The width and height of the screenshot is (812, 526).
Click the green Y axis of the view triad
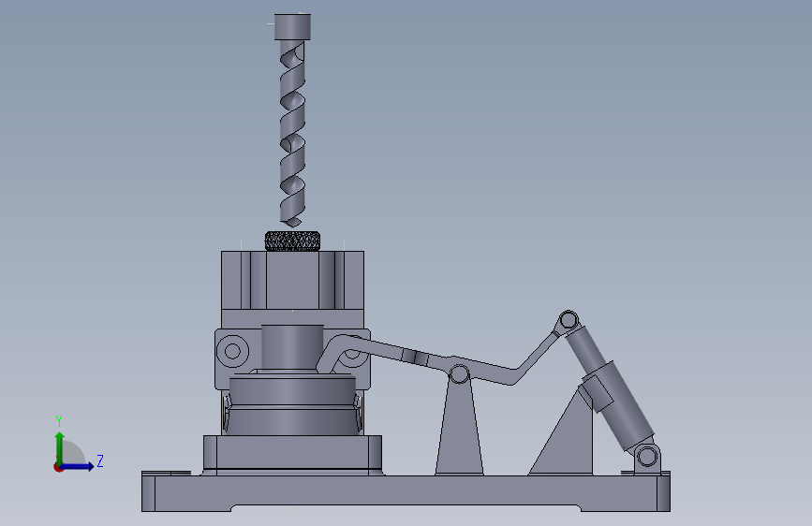click(x=60, y=447)
